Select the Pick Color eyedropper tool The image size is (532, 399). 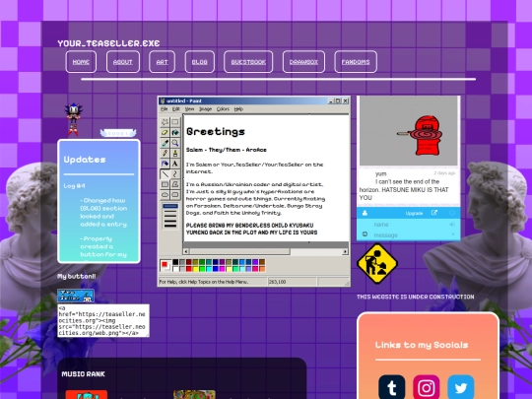click(x=165, y=143)
